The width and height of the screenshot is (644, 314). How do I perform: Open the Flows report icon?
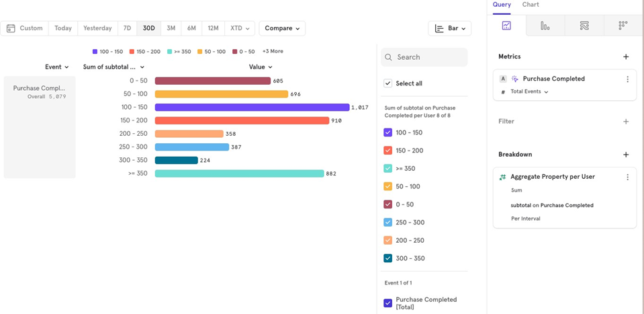tap(584, 26)
